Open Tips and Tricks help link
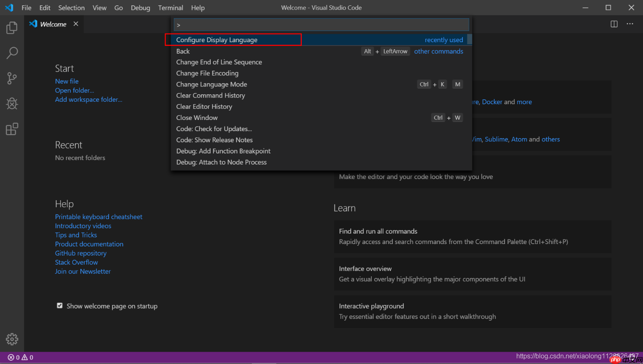The image size is (643, 364). 76,235
